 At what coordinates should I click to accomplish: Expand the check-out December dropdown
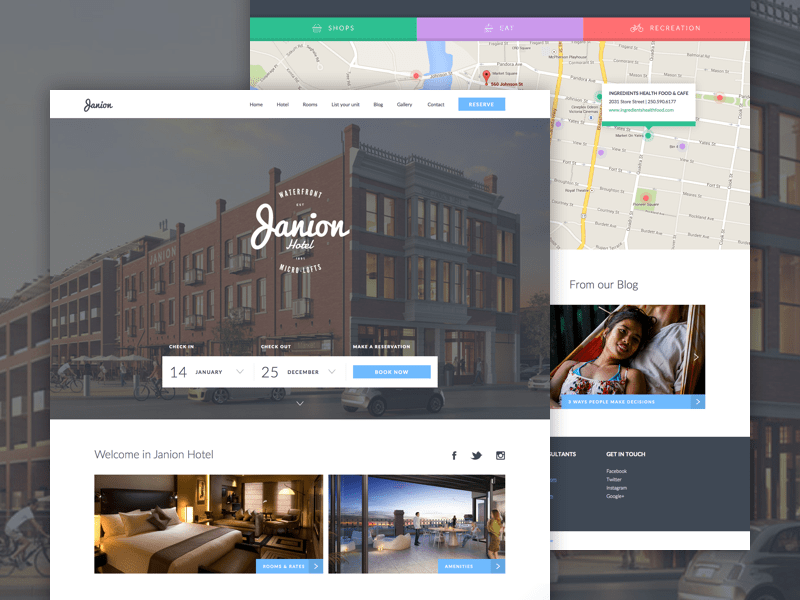pos(329,372)
